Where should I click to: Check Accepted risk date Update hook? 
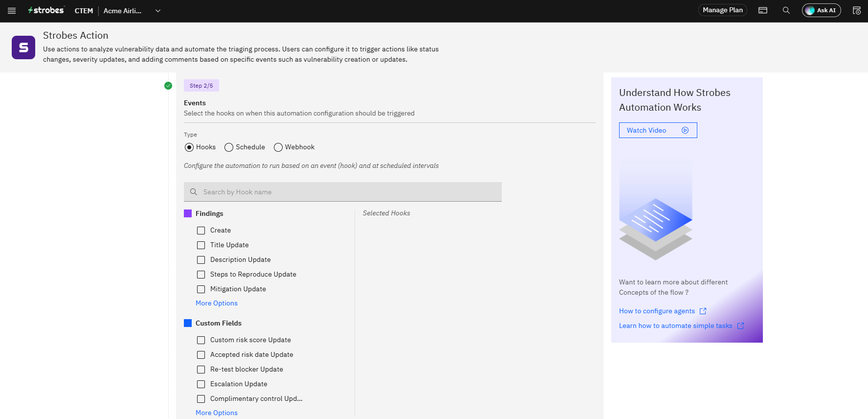point(201,355)
